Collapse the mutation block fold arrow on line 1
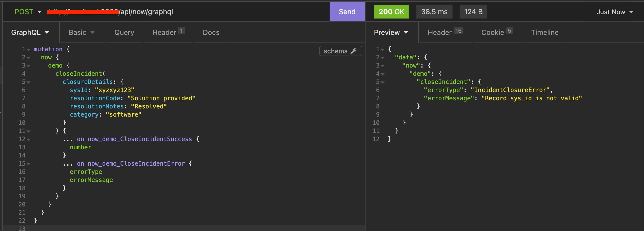 (x=29, y=50)
